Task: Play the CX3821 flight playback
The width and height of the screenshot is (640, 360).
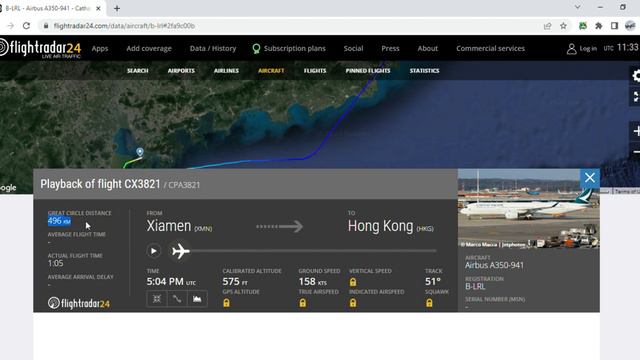Action: [153, 251]
